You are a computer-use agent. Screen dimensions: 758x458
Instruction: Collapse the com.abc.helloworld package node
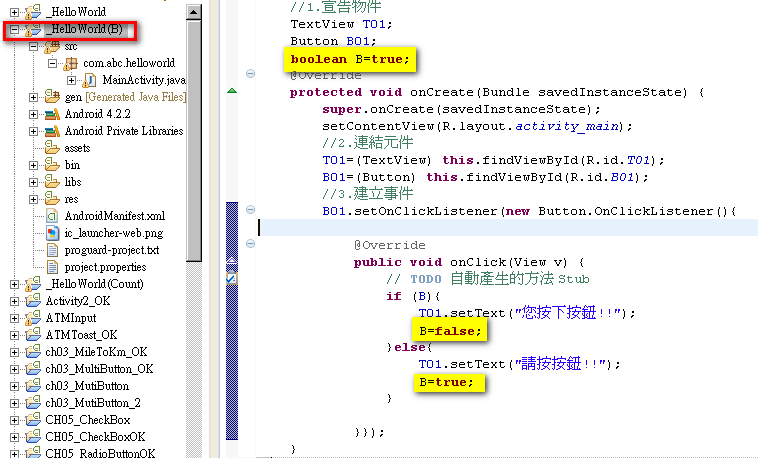click(x=52, y=63)
